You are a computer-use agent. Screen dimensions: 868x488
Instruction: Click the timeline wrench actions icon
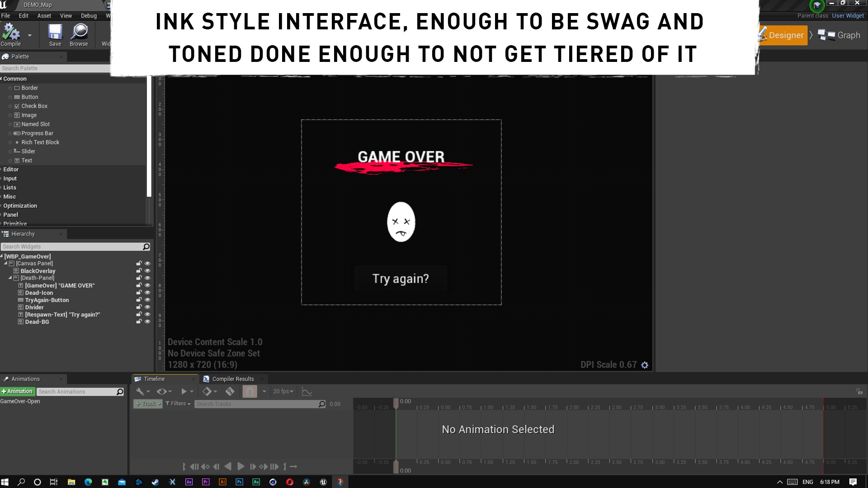(x=140, y=391)
